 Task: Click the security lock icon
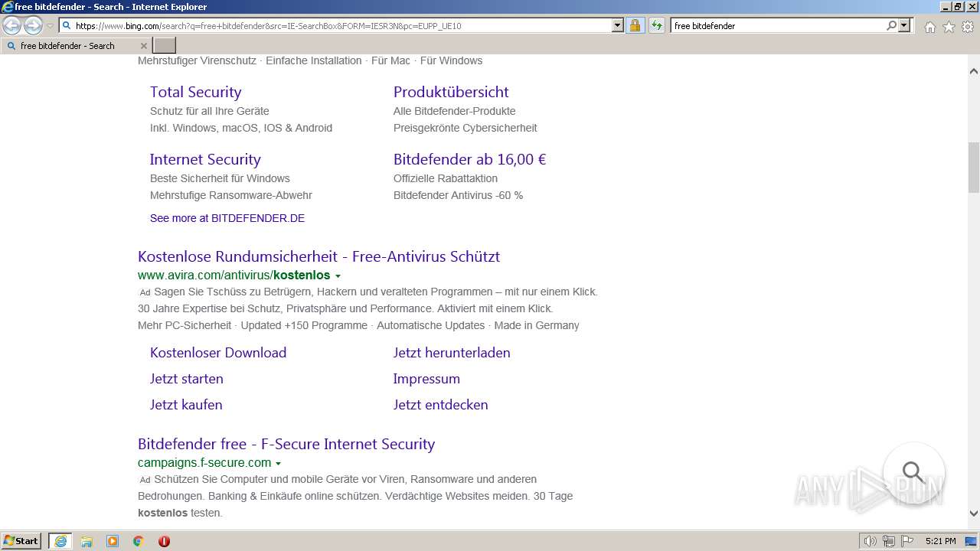[635, 25]
